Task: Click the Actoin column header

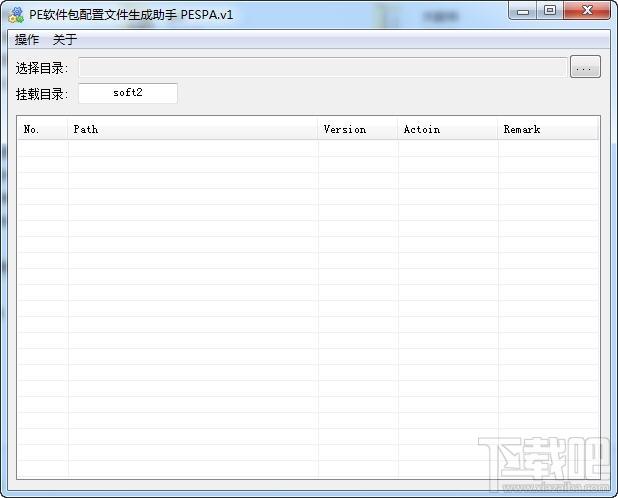Action: 447,129
